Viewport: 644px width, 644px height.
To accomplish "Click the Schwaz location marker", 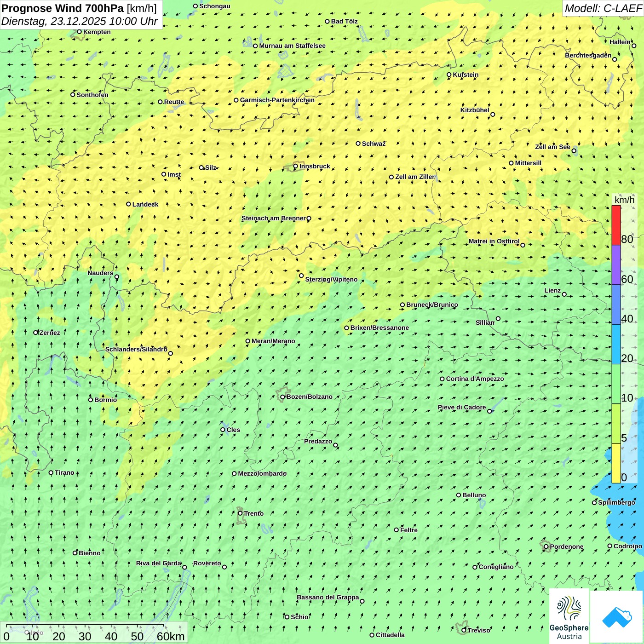I will click(x=358, y=144).
